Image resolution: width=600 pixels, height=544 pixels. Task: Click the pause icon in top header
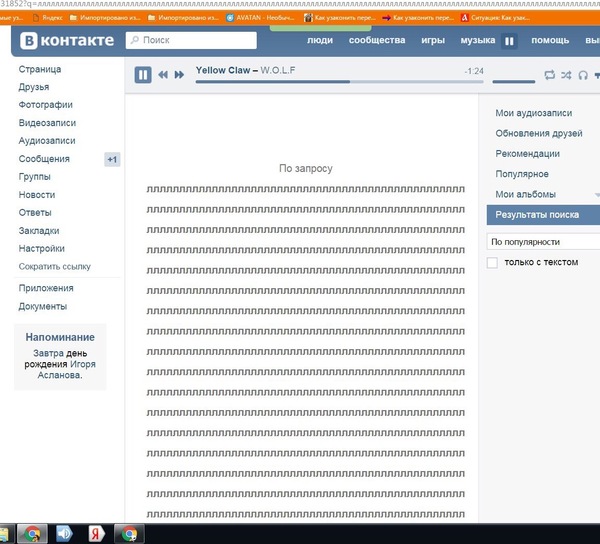click(x=509, y=41)
